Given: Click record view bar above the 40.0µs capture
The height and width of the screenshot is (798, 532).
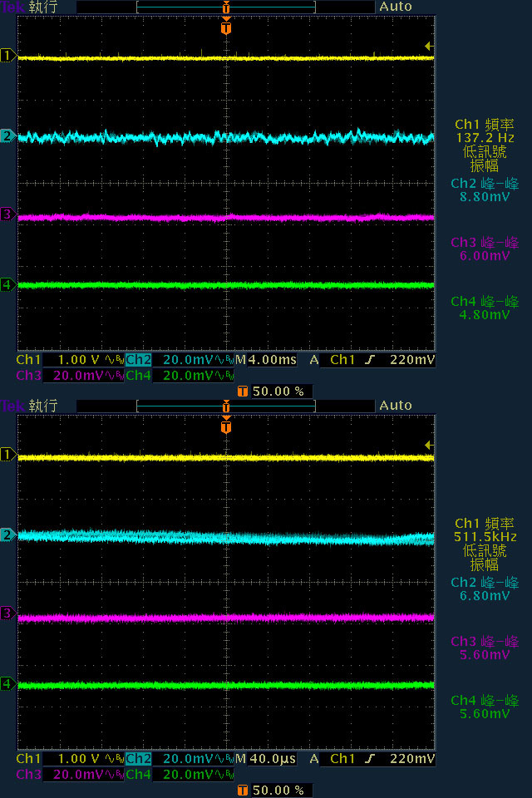Looking at the screenshot, I should (x=226, y=406).
